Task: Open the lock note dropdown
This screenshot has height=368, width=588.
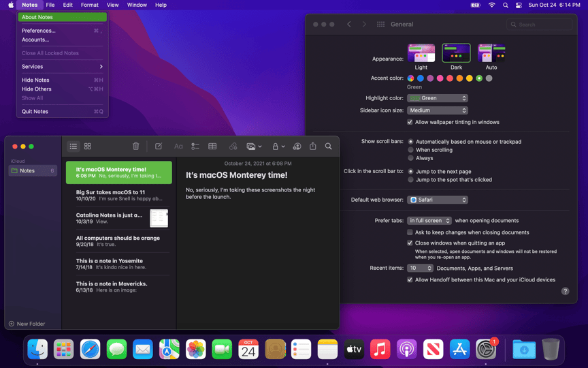Action: coord(278,147)
